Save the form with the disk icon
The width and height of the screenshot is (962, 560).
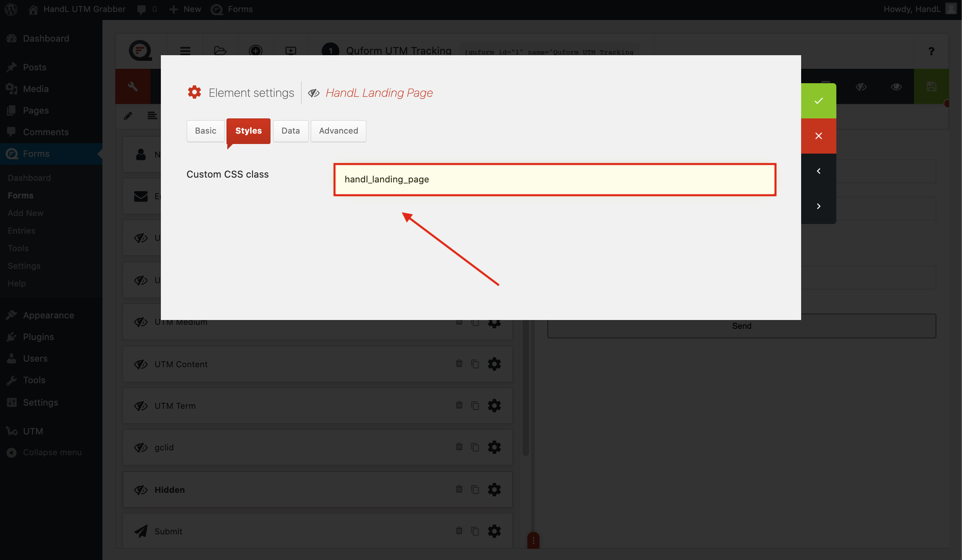[x=932, y=86]
